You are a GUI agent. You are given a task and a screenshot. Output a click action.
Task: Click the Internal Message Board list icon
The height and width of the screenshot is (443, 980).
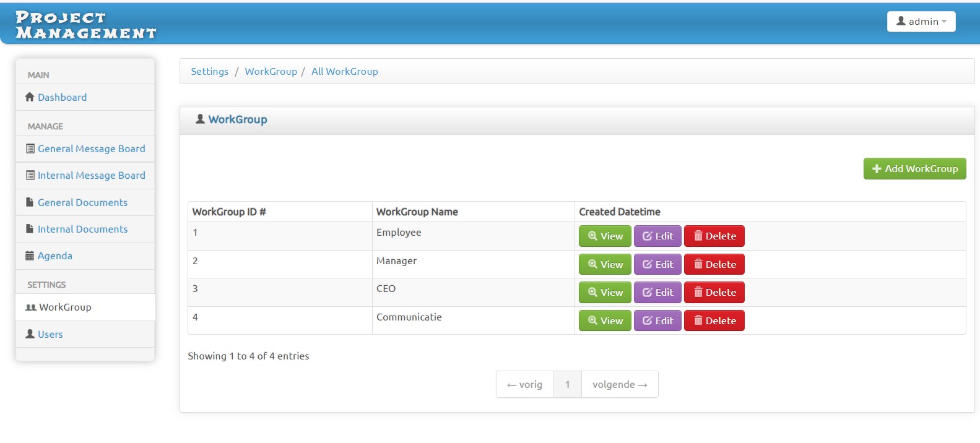pyautogui.click(x=30, y=176)
